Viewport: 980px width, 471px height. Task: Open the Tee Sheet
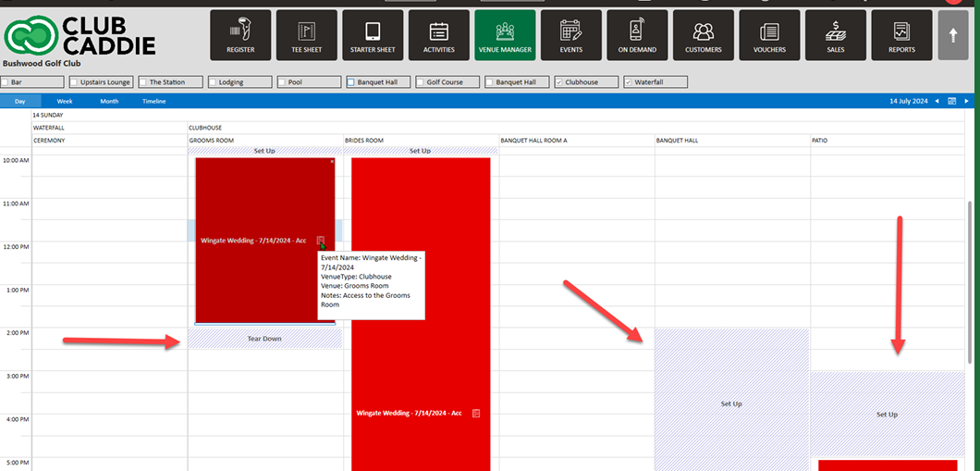(x=306, y=35)
